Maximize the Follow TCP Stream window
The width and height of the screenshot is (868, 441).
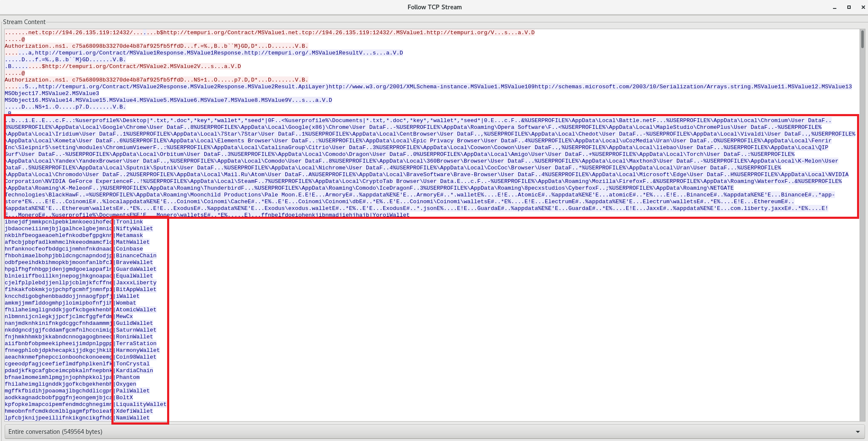coord(849,7)
